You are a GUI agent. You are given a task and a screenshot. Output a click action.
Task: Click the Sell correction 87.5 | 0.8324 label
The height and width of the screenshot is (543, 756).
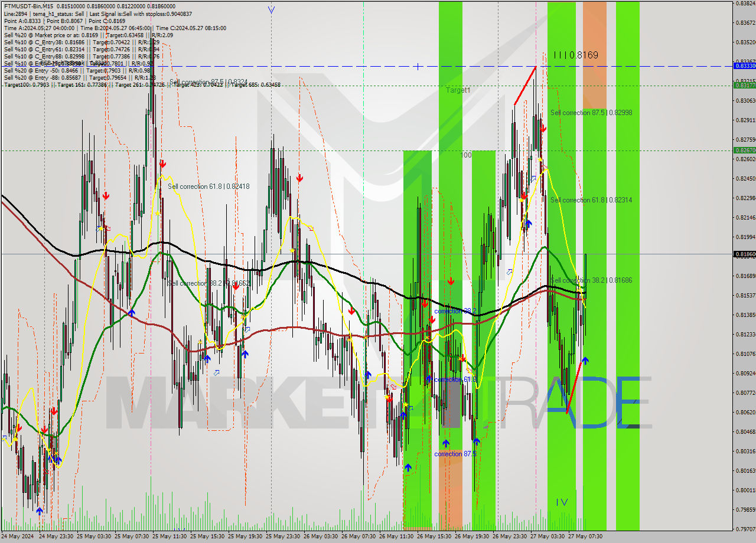[x=208, y=82]
